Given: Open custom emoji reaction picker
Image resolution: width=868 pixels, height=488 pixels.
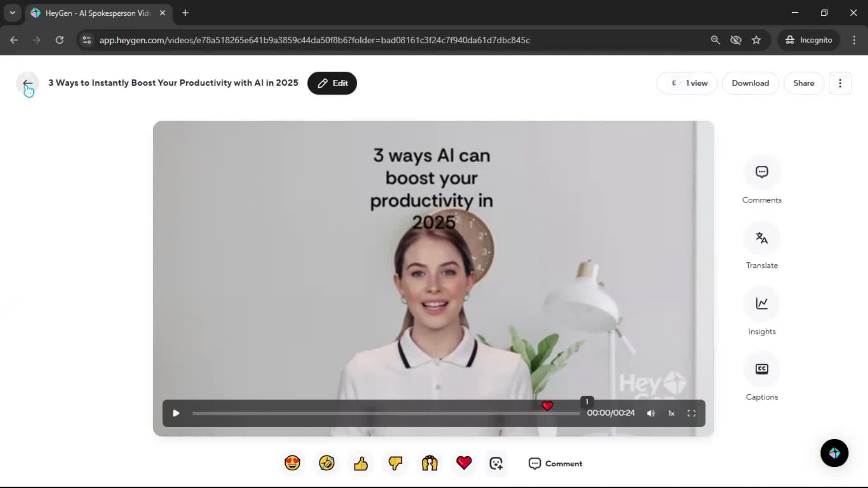Looking at the screenshot, I should 496,463.
